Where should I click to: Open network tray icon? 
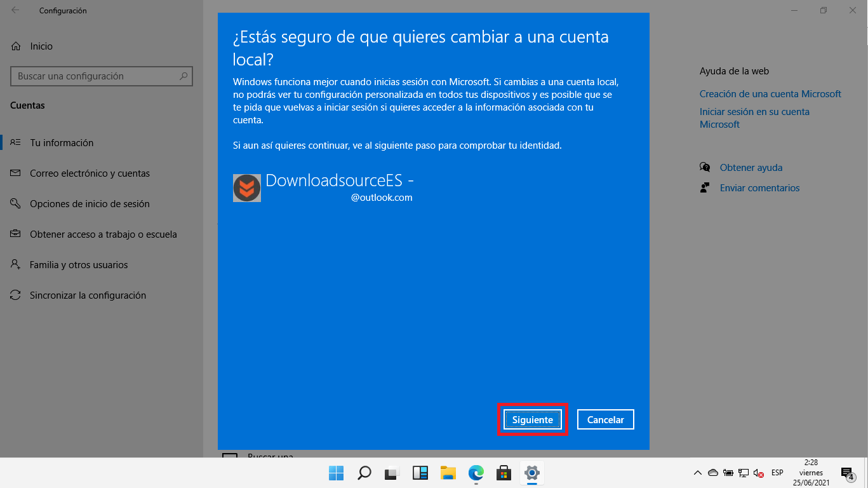pos(744,473)
